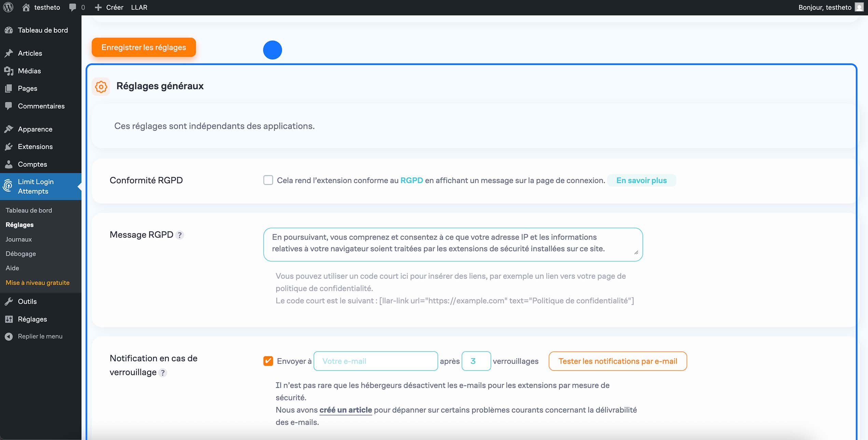The width and height of the screenshot is (868, 440).
Task: Open the Créer dropdown in the admin bar
Action: 109,7
